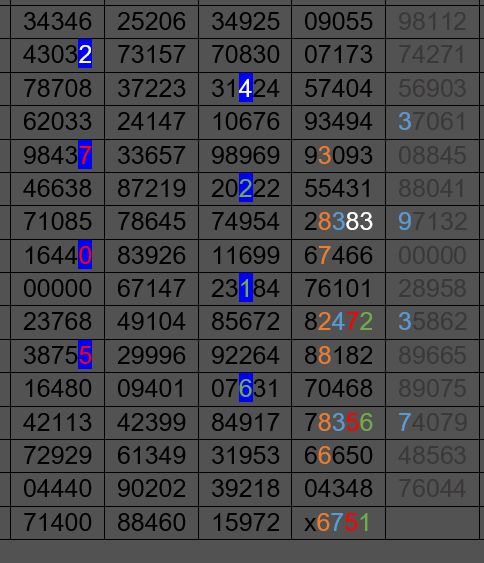Select the cell containing 66650
Viewport: 484px width, 563px height.
coord(339,456)
